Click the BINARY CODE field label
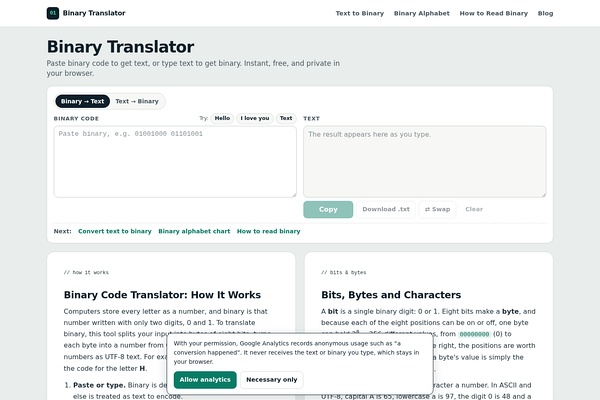 click(76, 119)
